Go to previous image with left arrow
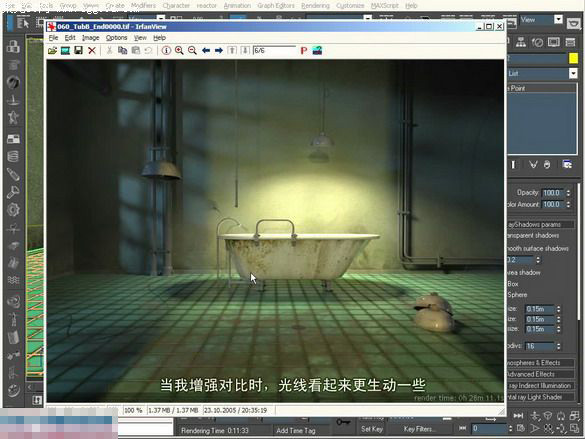Image resolution: width=585 pixels, height=439 pixels. [206, 50]
